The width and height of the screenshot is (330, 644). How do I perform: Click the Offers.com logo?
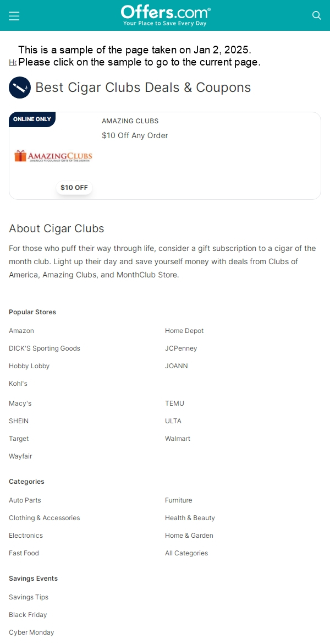pos(166,15)
